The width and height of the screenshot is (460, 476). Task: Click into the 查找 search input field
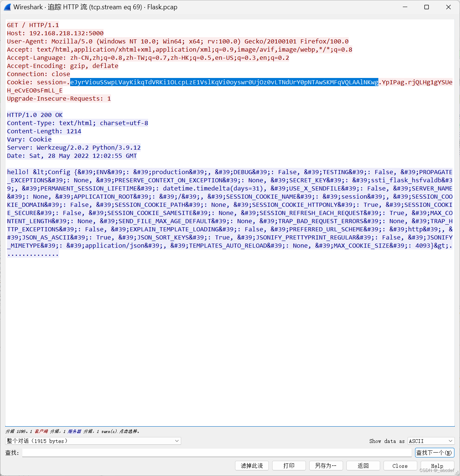click(x=217, y=453)
